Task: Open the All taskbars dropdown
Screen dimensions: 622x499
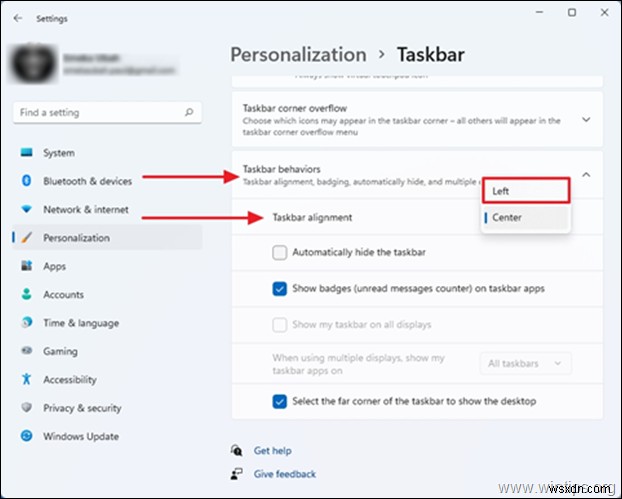Action: click(526, 364)
